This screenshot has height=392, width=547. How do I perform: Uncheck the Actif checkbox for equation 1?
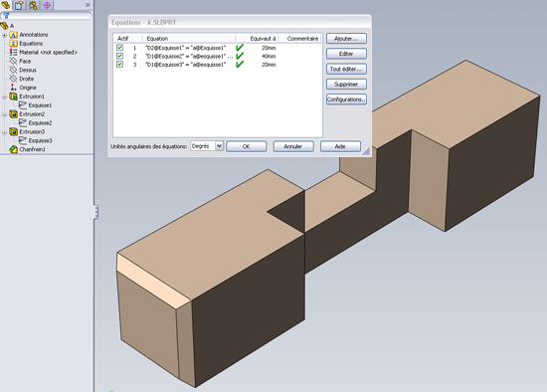(119, 48)
